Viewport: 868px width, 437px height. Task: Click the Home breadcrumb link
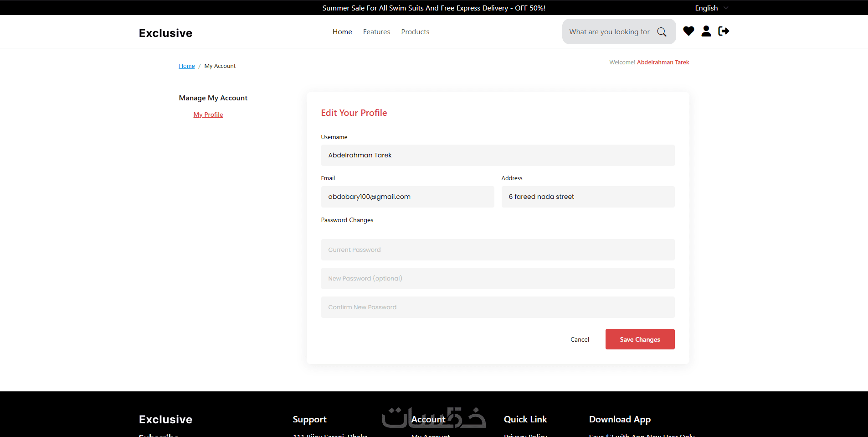click(187, 66)
